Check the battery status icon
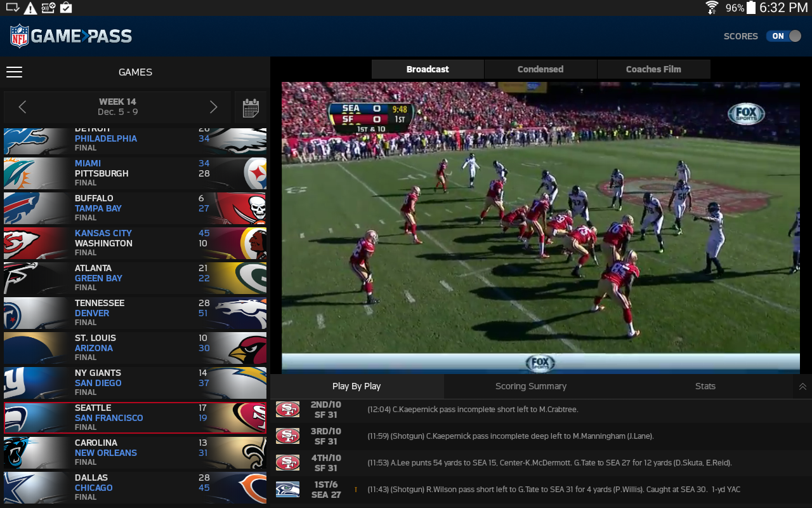This screenshot has width=812, height=508. (751, 8)
